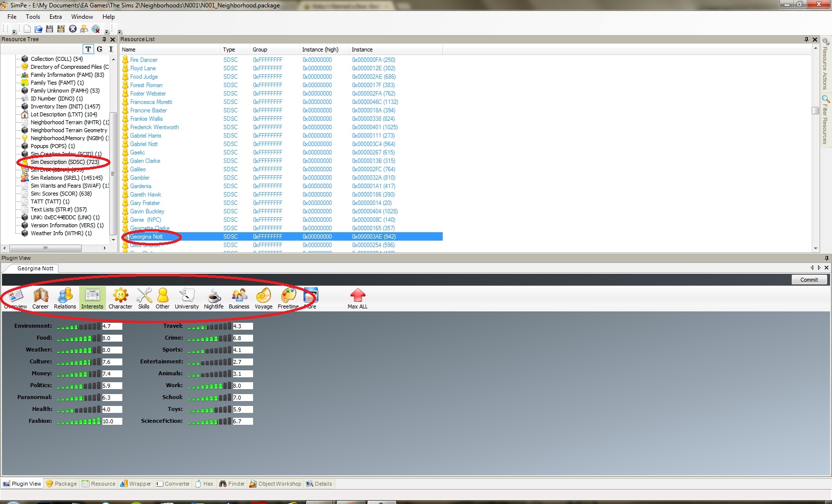Image resolution: width=832 pixels, height=504 pixels.
Task: Sort Resource List by Name column header
Action: [170, 50]
